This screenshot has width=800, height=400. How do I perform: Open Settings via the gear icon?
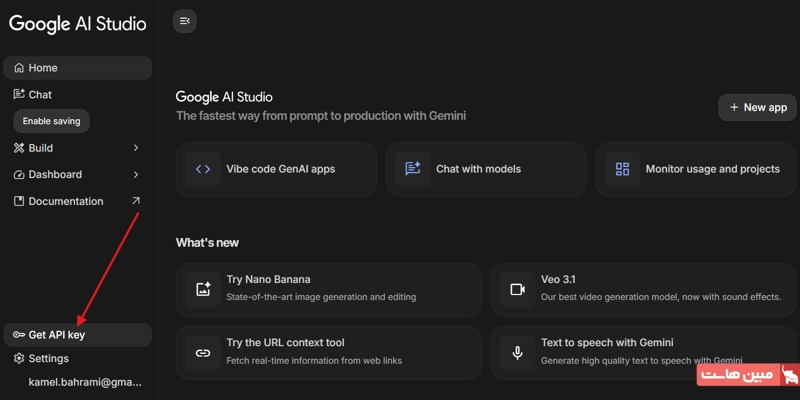(x=19, y=358)
